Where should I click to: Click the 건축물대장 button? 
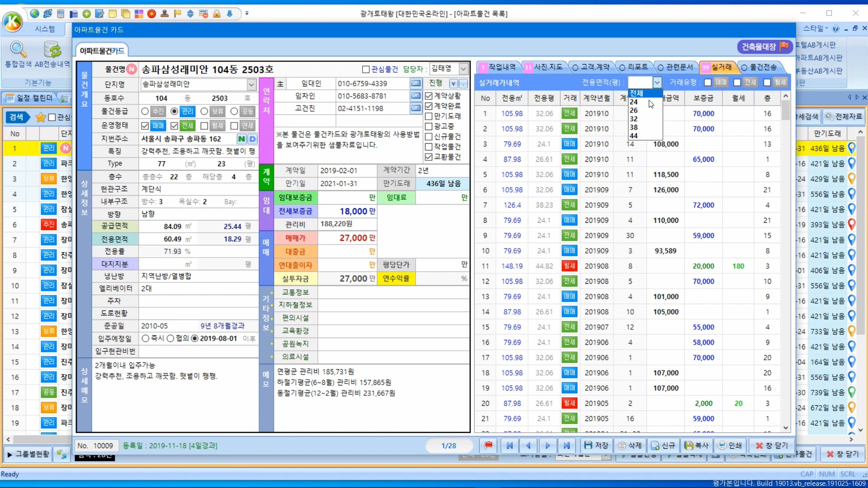[x=764, y=46]
